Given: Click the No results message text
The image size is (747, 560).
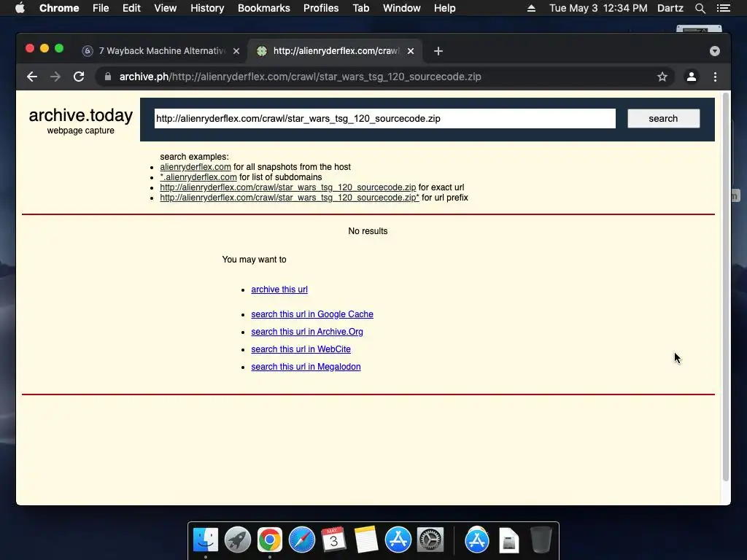Looking at the screenshot, I should pyautogui.click(x=368, y=231).
